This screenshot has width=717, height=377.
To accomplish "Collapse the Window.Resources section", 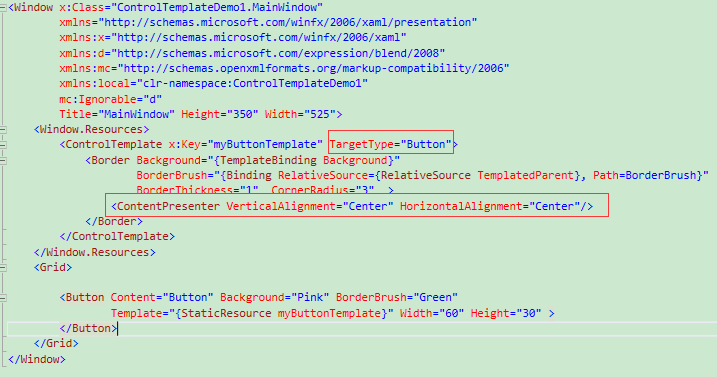I will click(x=3, y=129).
